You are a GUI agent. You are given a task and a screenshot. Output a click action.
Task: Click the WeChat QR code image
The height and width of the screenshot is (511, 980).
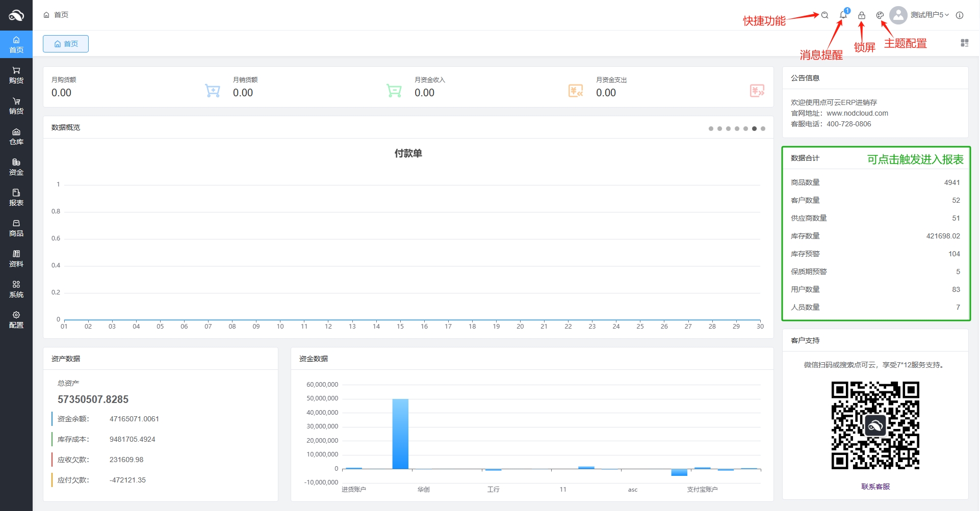pyautogui.click(x=875, y=425)
